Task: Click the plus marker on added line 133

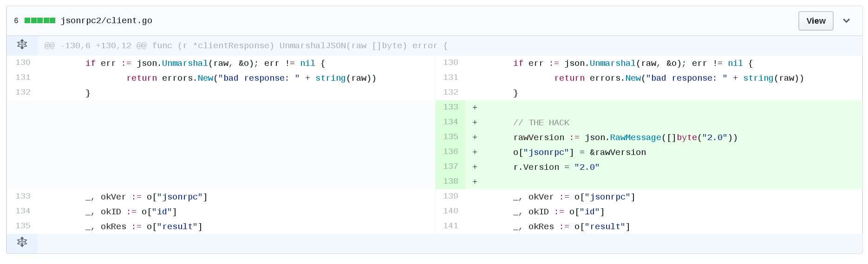Action: (475, 108)
